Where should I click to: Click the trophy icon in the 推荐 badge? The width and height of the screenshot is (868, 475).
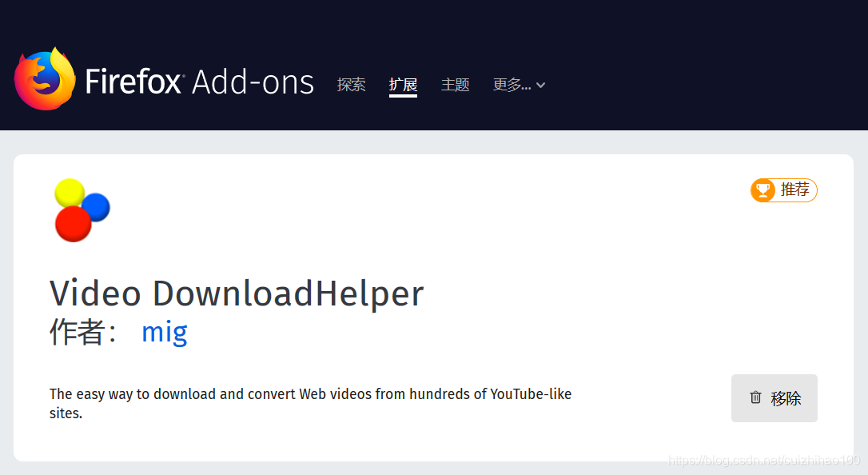click(x=762, y=190)
